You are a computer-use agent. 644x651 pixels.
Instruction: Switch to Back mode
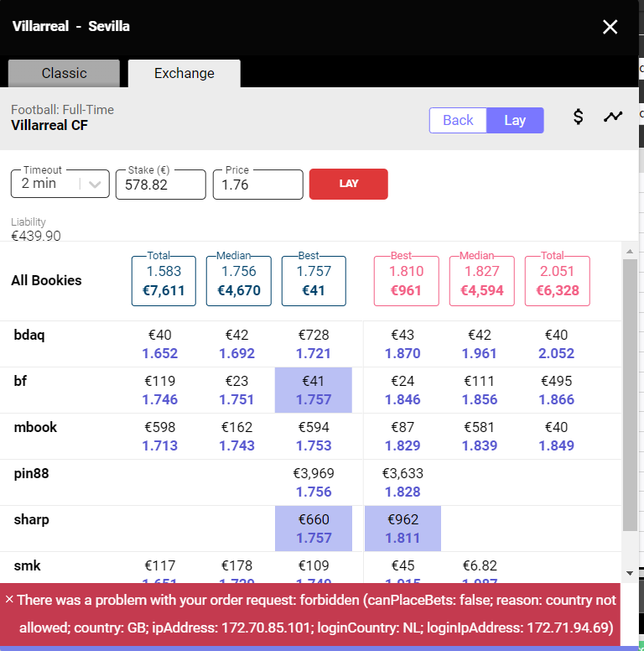(x=458, y=120)
